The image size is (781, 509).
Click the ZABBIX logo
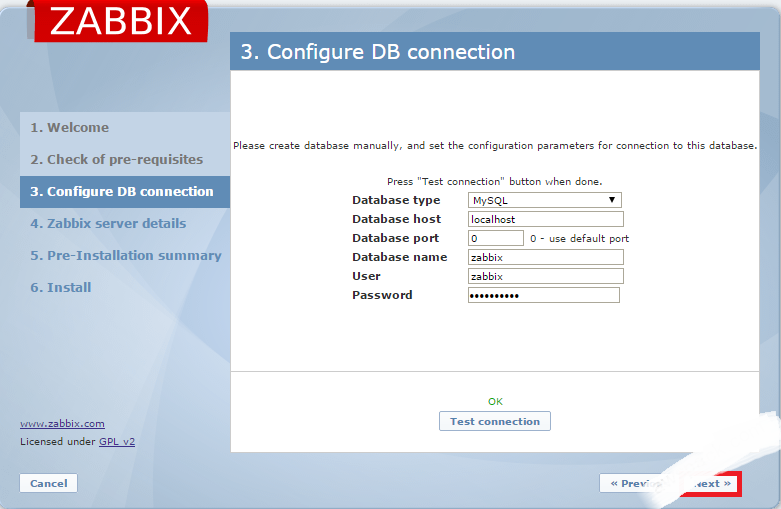(121, 21)
